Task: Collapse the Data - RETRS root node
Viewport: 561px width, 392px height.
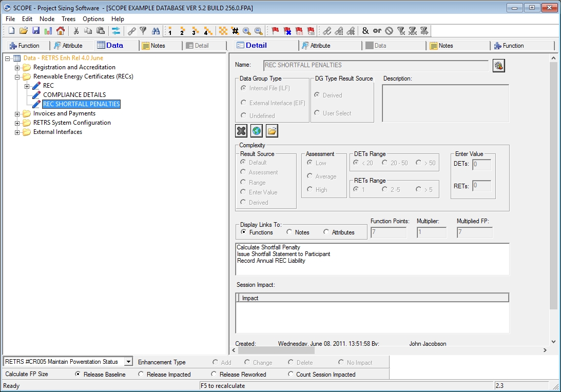Action: [7, 58]
